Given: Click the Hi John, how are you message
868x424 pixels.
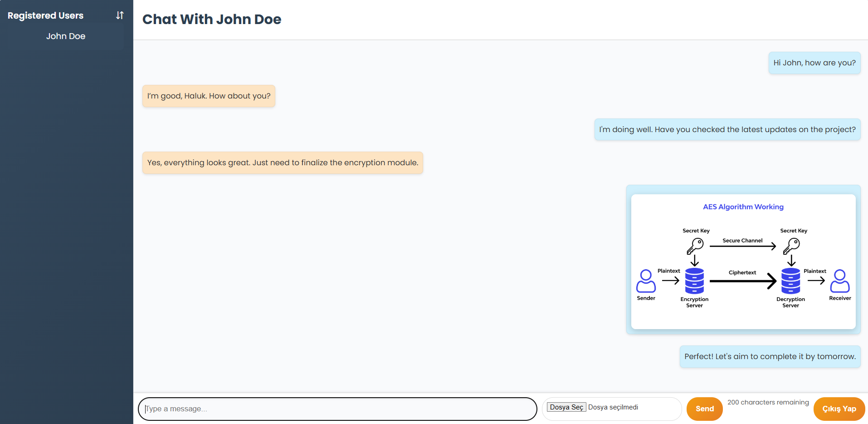Looking at the screenshot, I should tap(814, 63).
